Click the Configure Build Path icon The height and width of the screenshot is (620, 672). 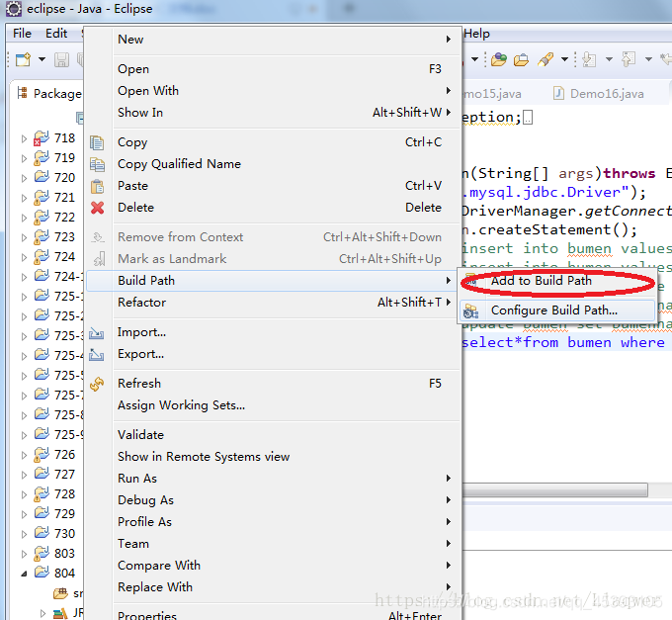coord(470,310)
